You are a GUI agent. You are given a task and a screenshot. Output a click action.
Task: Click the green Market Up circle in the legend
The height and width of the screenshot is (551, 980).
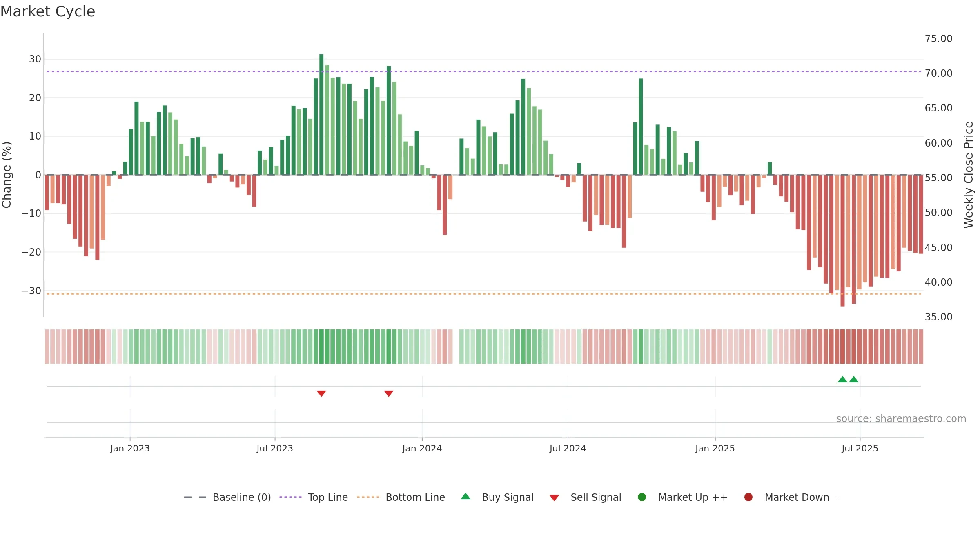pyautogui.click(x=642, y=497)
